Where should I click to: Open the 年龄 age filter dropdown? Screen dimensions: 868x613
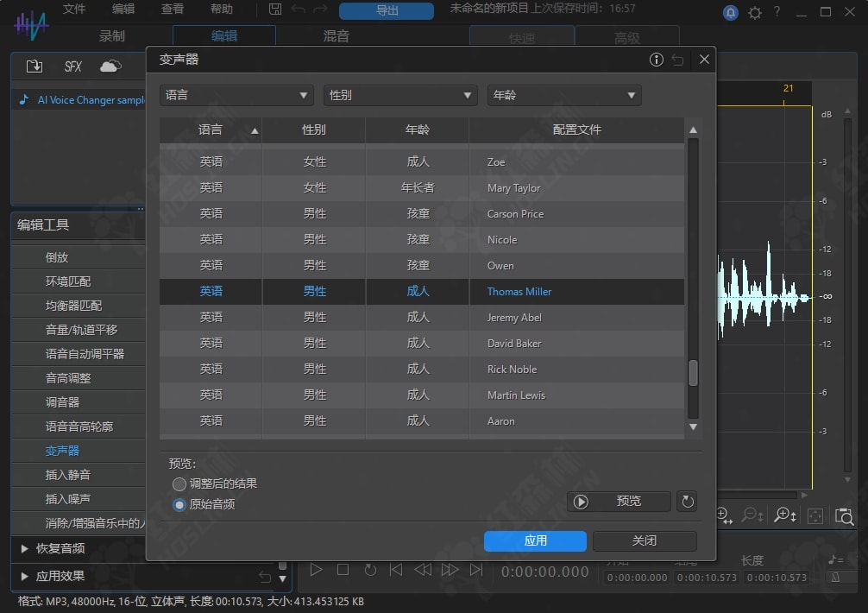click(x=564, y=95)
